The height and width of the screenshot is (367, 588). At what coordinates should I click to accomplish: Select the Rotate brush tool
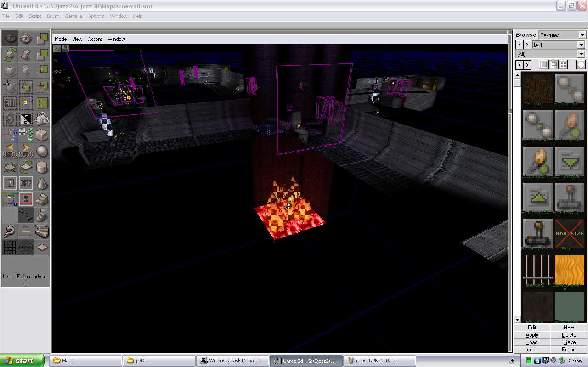10,55
